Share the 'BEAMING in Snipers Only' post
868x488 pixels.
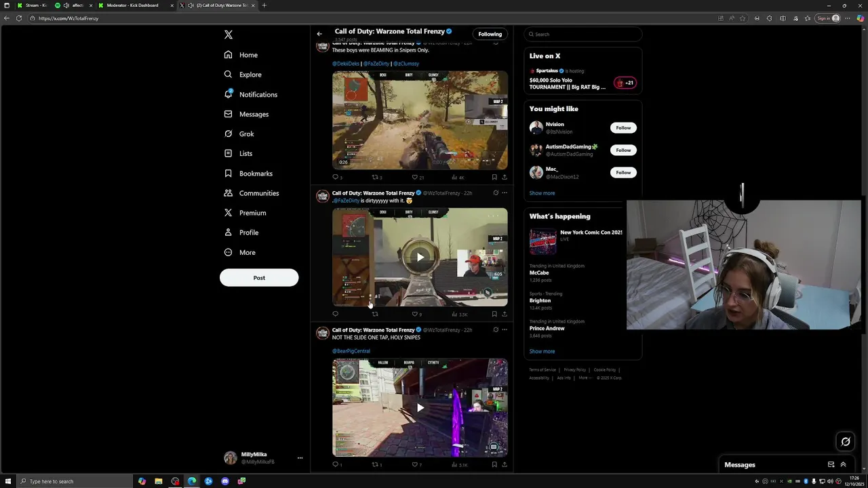(505, 178)
